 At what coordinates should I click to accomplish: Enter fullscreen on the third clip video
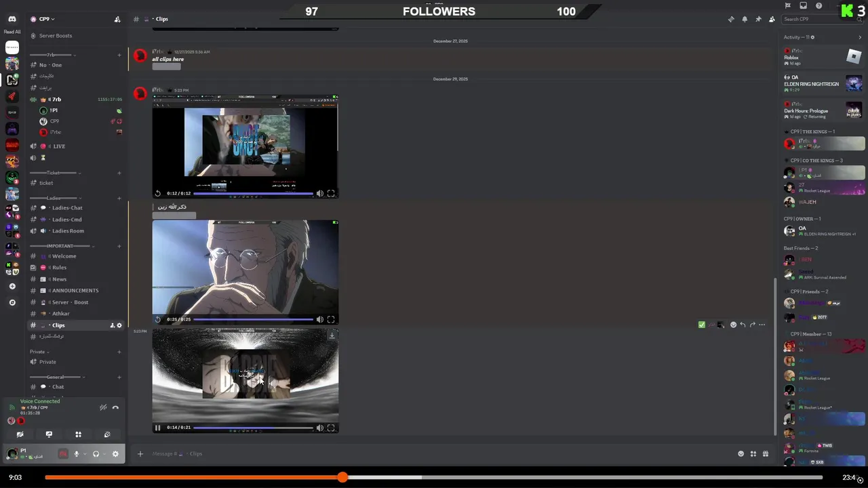tap(331, 428)
